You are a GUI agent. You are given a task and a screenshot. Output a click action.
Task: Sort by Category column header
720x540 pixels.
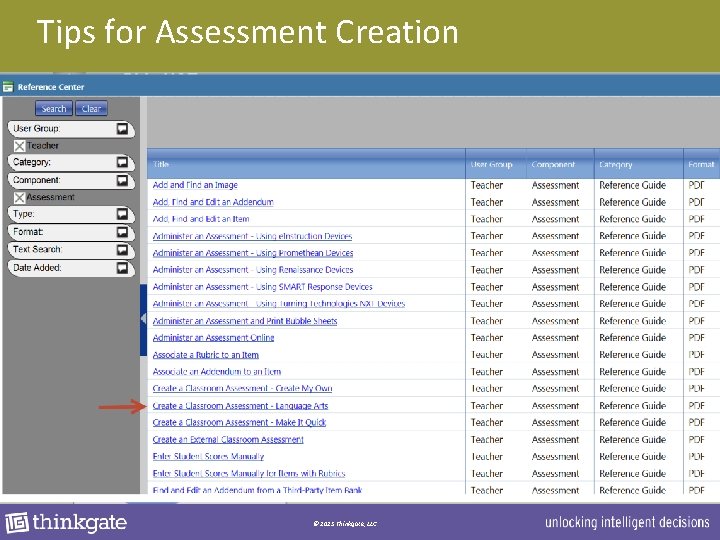click(x=616, y=164)
